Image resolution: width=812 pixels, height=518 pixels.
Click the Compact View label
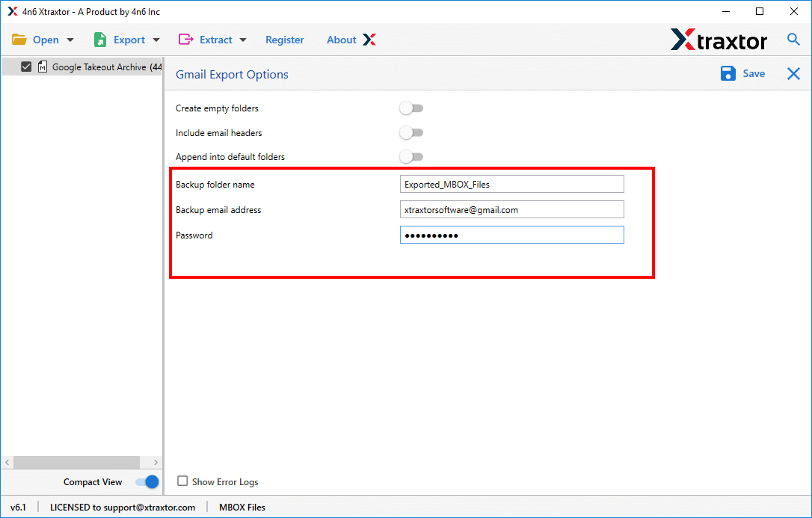click(93, 482)
